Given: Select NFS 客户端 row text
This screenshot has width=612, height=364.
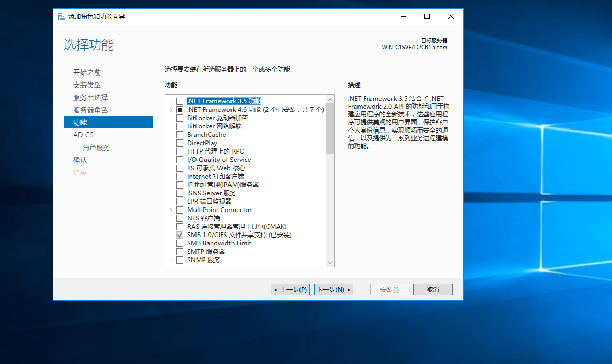Looking at the screenshot, I should [x=203, y=218].
